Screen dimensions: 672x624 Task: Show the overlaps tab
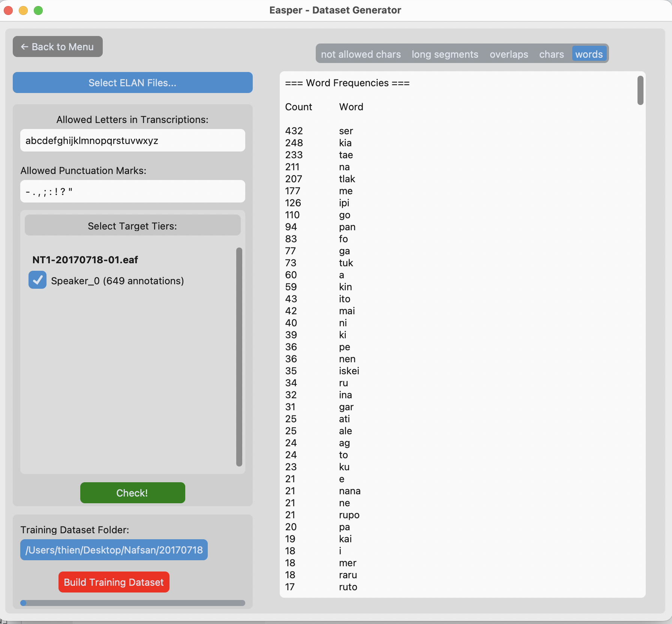(508, 54)
